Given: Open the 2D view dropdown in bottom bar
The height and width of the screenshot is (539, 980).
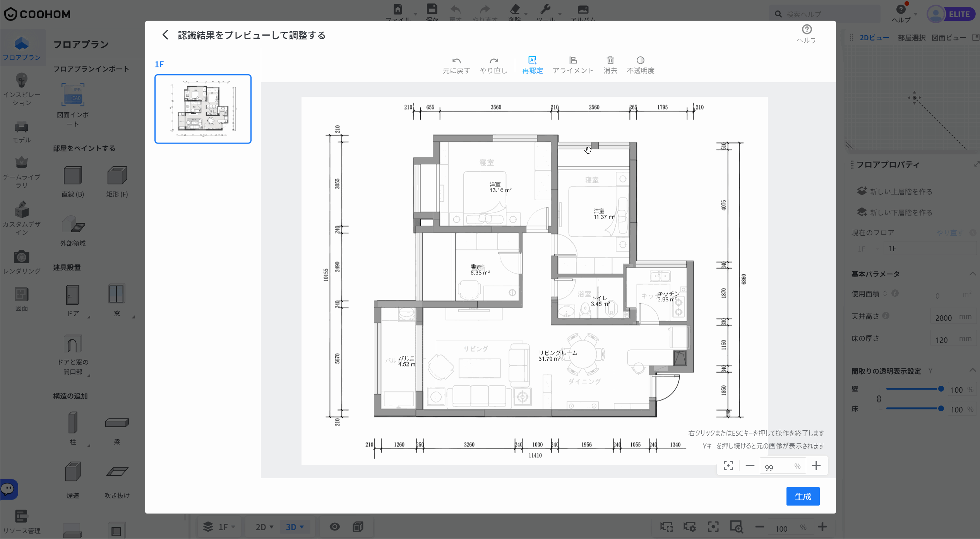Looking at the screenshot, I should [x=264, y=527].
